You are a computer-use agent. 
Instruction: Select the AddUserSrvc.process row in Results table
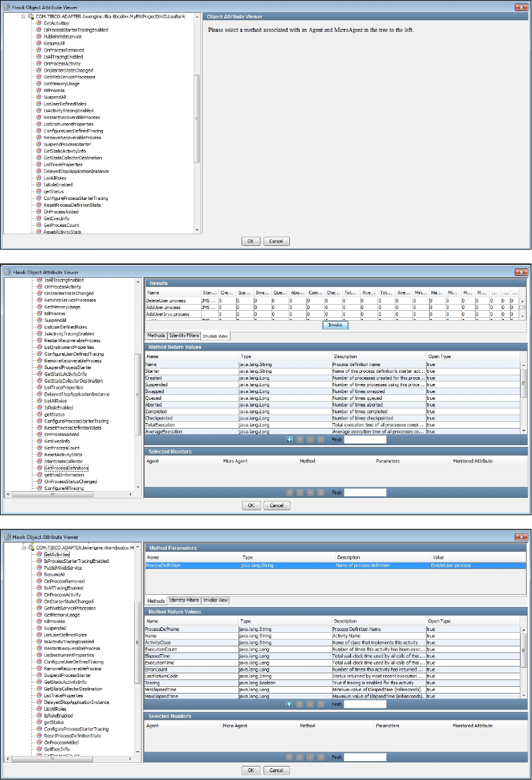332,314
